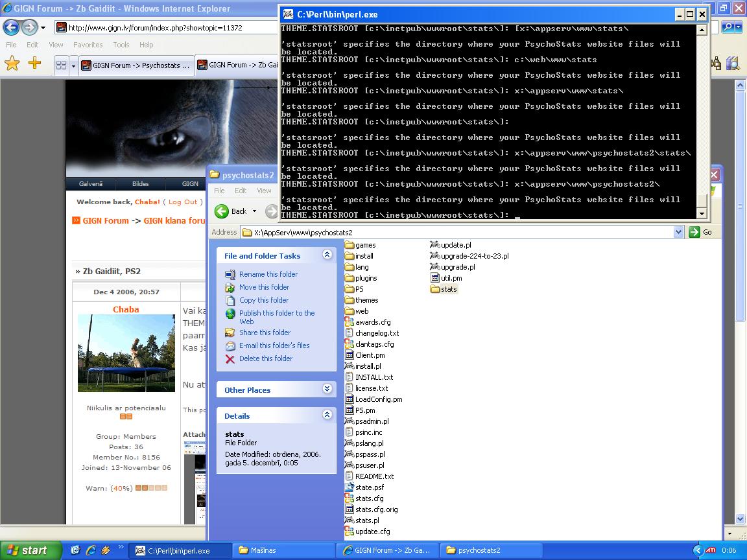The image size is (747, 560).
Task: Open the IE Tools menu
Action: [x=121, y=44]
